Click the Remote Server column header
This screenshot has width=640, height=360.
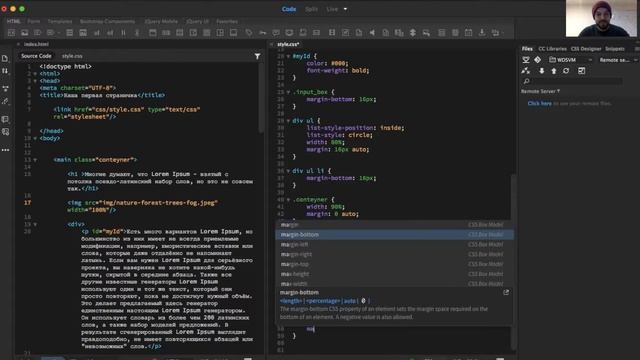pyautogui.click(x=540, y=91)
